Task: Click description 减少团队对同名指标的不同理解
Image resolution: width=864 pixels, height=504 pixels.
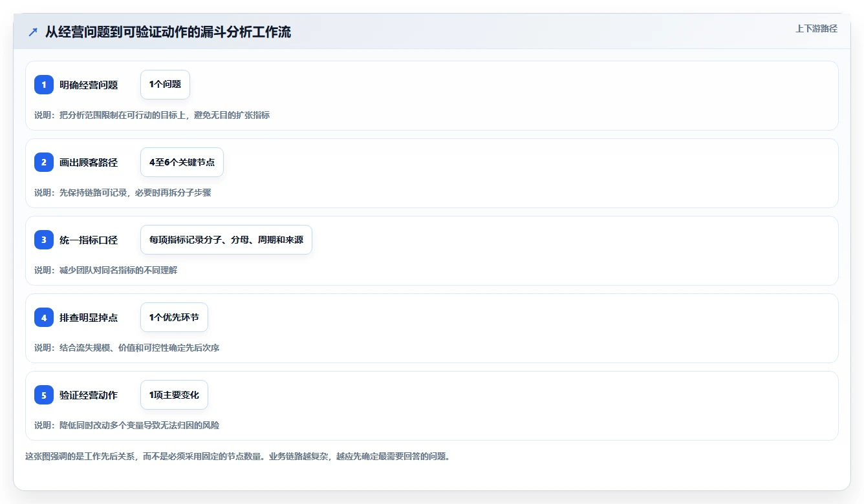Action: [106, 270]
